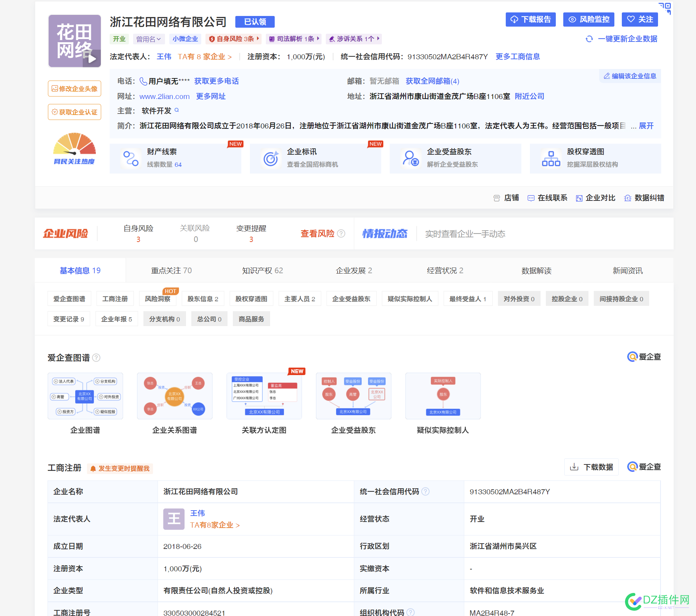Open 企业图谱 thumbnail

[x=85, y=396]
